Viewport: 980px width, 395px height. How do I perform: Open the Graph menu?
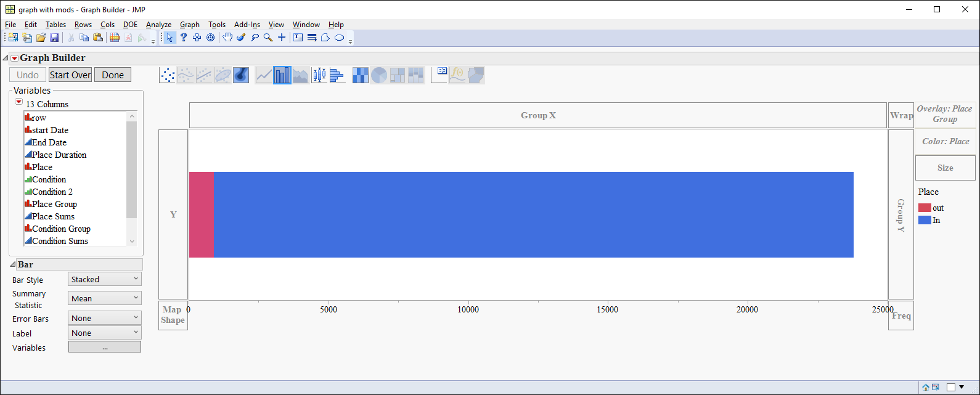pyautogui.click(x=190, y=25)
